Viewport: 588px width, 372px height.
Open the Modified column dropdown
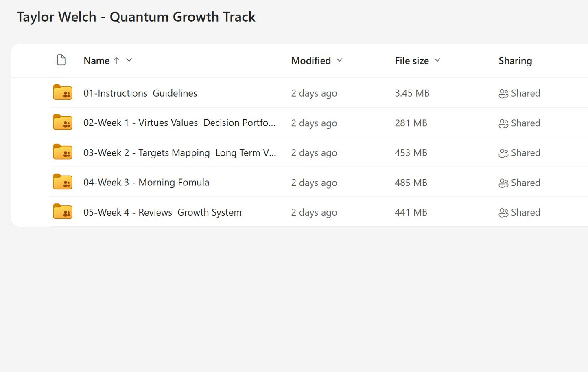340,60
